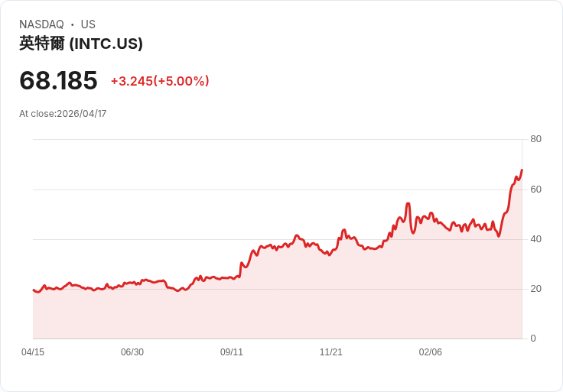Click the At close:2026/04/17 timestamp

pos(63,114)
